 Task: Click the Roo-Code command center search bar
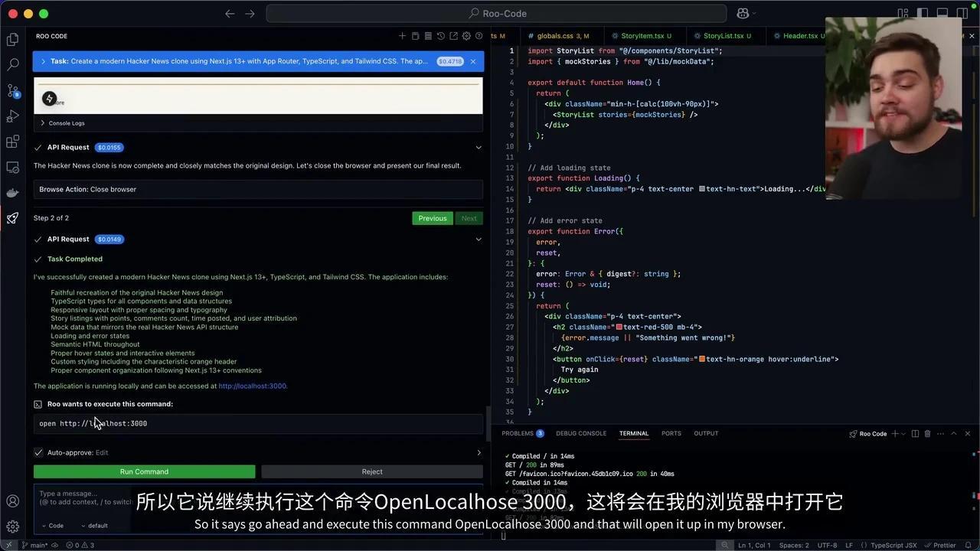pyautogui.click(x=497, y=13)
